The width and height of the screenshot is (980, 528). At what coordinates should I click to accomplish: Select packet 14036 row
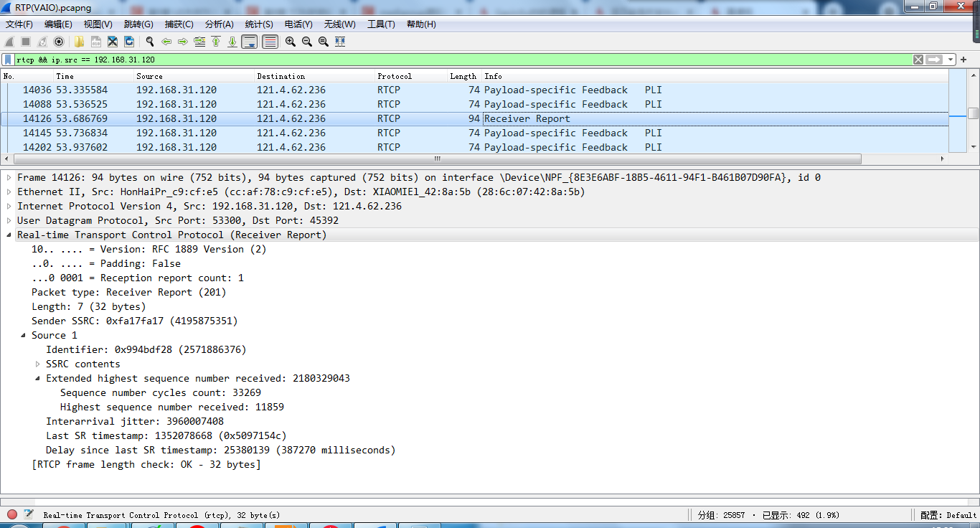pyautogui.click(x=474, y=90)
